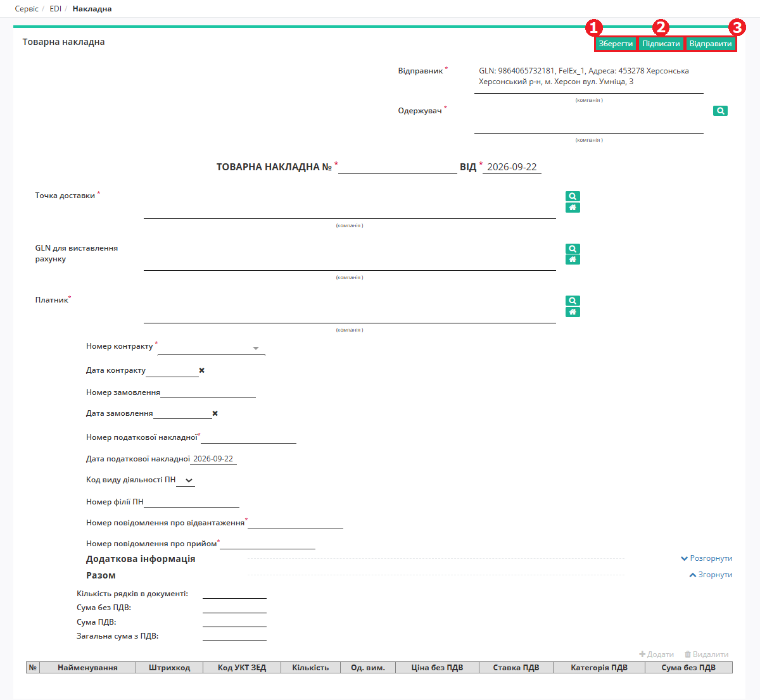The width and height of the screenshot is (760, 700).
Task: Open search for Платник
Action: 573,301
